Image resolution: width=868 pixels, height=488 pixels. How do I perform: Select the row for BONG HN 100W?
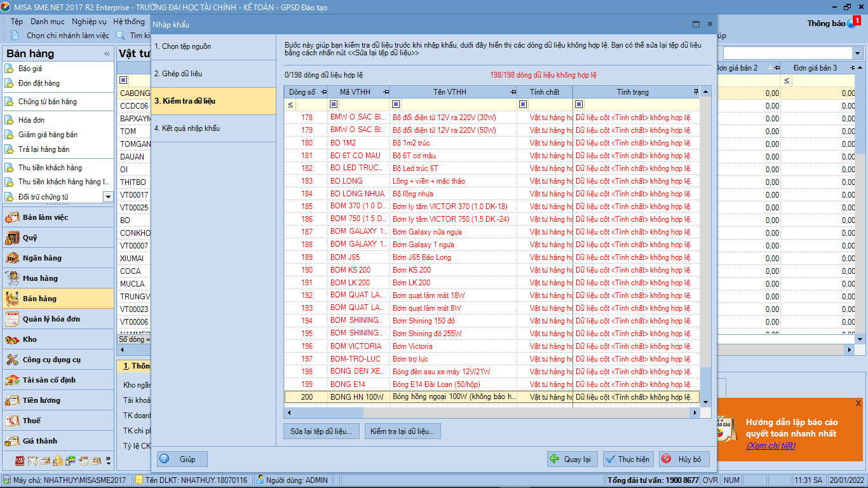pos(492,397)
